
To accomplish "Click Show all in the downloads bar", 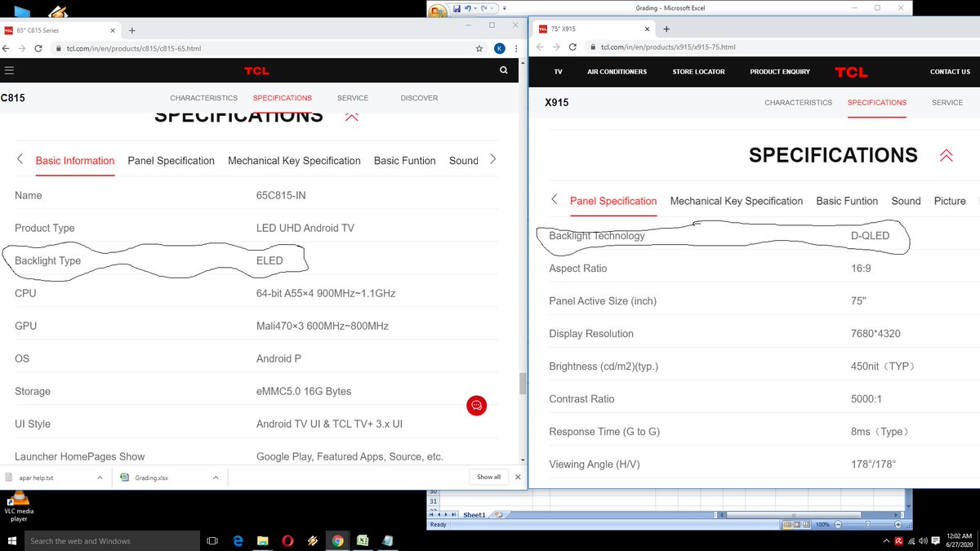I will tap(488, 477).
